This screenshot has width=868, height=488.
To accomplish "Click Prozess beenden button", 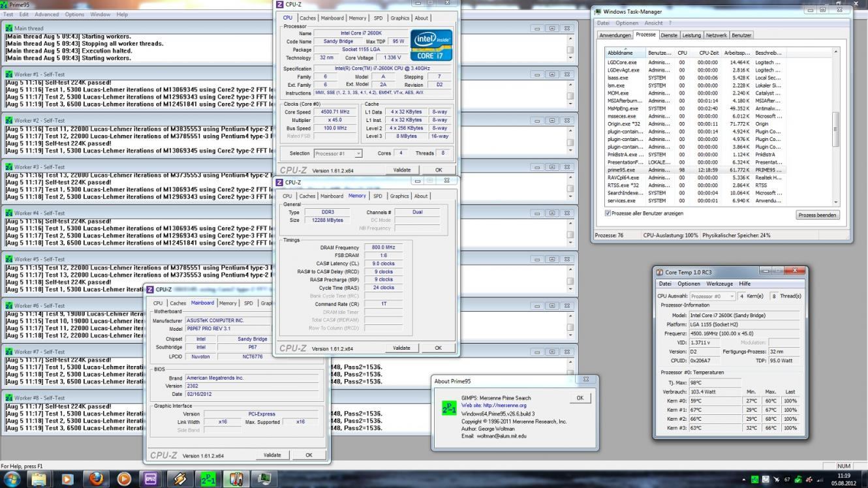I will point(818,215).
